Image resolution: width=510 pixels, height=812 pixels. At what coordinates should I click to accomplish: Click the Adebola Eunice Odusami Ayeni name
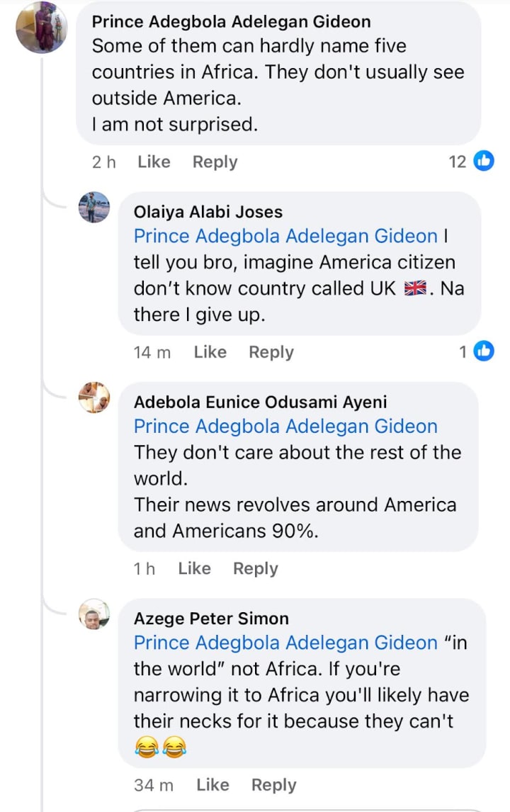pyautogui.click(x=260, y=402)
